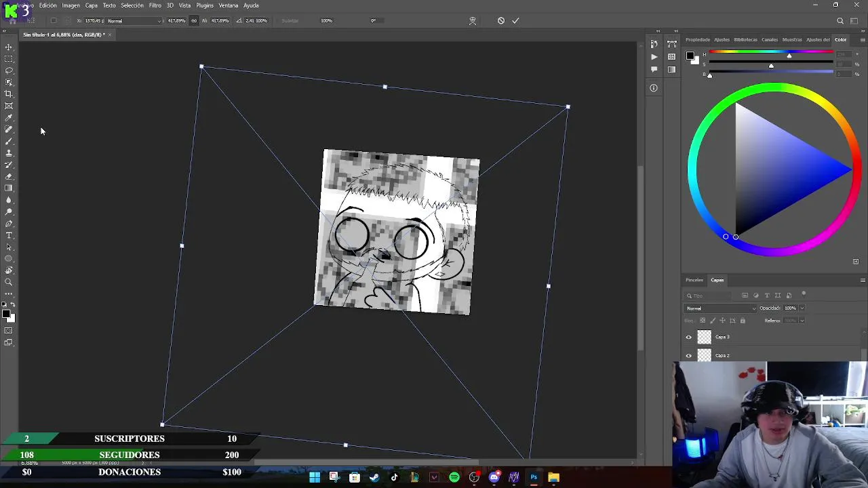Screen dimensions: 868x488
Task: Click the hue H slider bar
Action: coord(771,52)
